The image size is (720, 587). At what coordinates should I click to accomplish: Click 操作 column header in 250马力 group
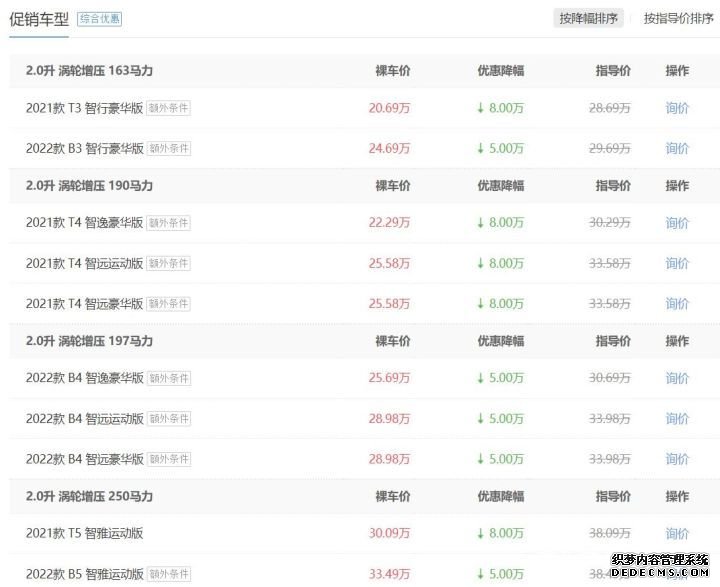[677, 496]
